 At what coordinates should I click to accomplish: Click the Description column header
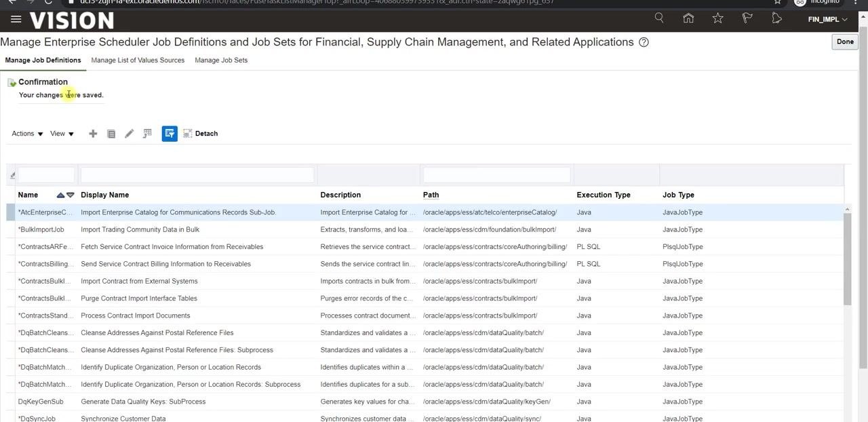click(x=340, y=195)
